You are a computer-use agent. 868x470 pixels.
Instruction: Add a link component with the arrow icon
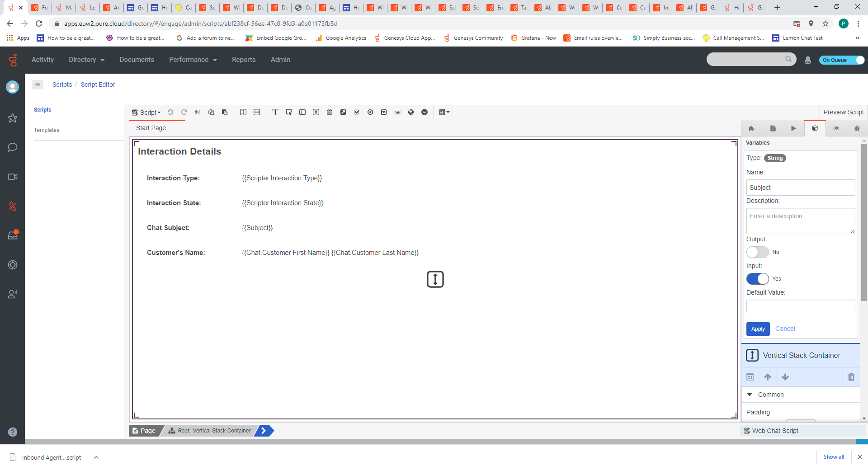tap(343, 112)
